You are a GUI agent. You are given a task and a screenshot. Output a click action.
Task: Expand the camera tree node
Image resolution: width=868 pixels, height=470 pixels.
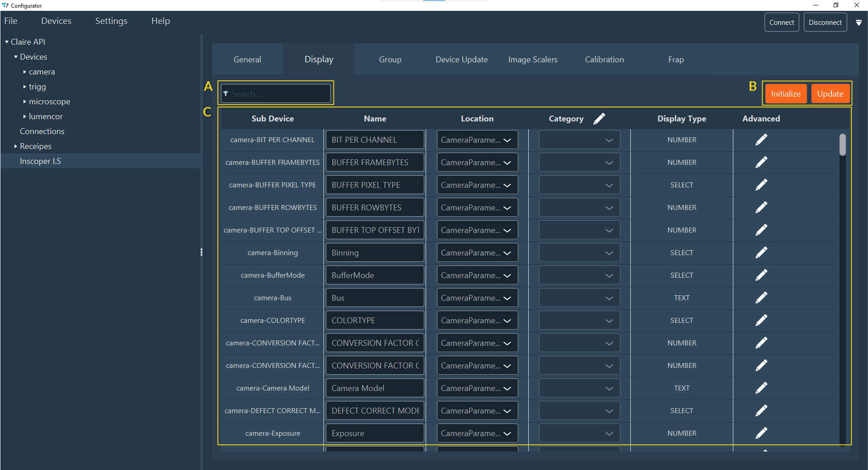pyautogui.click(x=25, y=71)
